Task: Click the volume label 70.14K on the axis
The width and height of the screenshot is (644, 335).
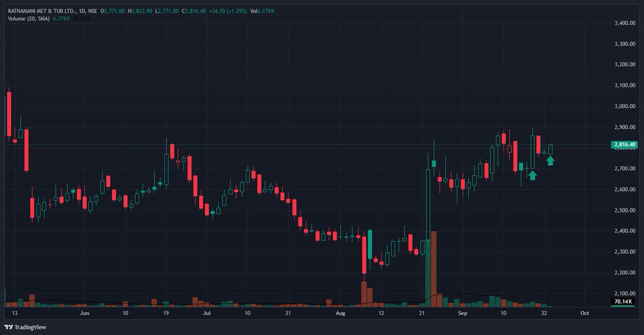Action: [623, 302]
